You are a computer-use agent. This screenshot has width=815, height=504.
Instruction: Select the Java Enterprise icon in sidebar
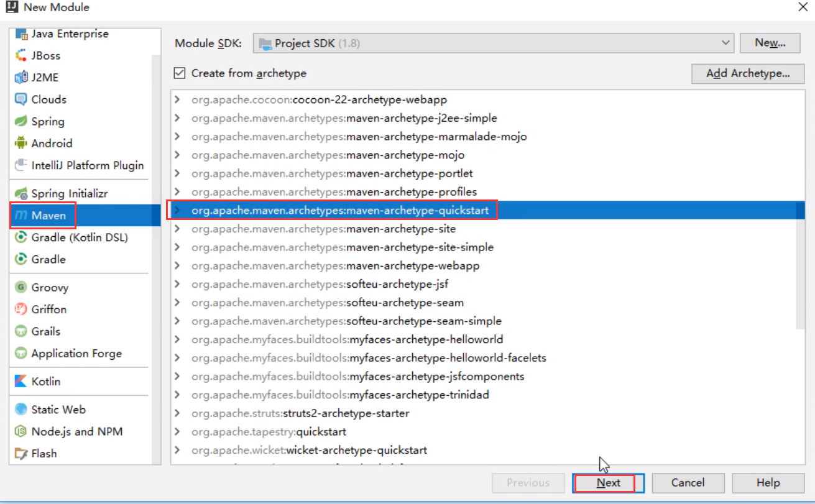coord(21,34)
